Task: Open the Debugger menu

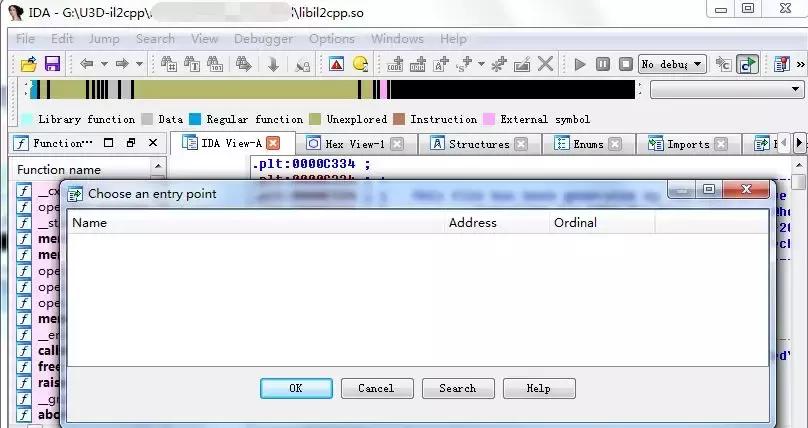Action: (x=263, y=39)
